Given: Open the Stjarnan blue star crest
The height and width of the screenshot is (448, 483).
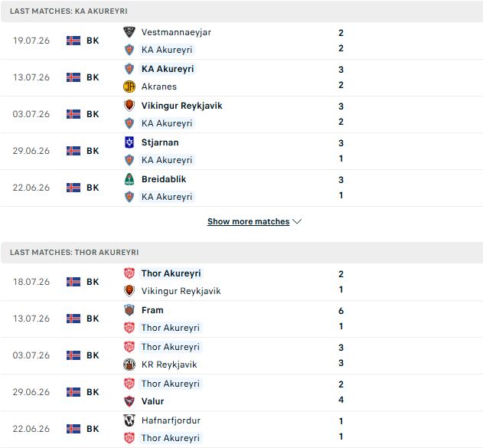Looking at the screenshot, I should [129, 142].
